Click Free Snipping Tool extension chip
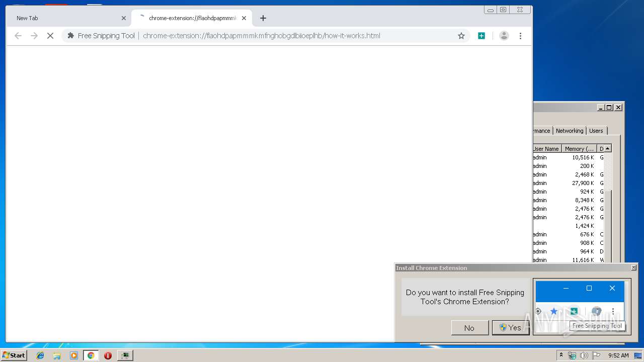 101,36
